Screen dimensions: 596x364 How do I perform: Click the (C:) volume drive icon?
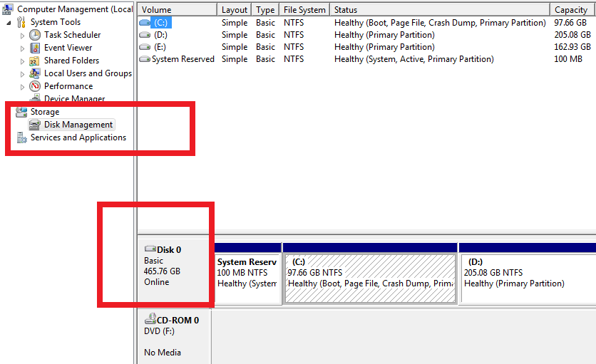[145, 23]
